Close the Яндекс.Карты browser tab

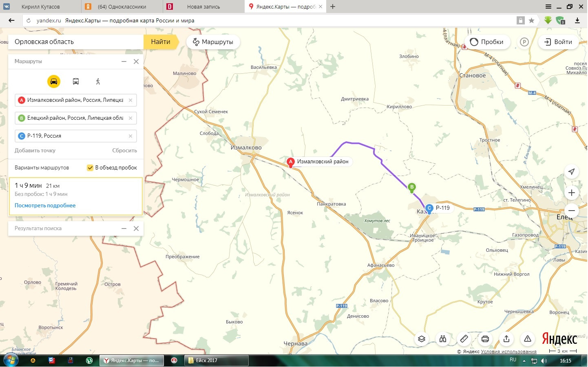click(x=321, y=7)
